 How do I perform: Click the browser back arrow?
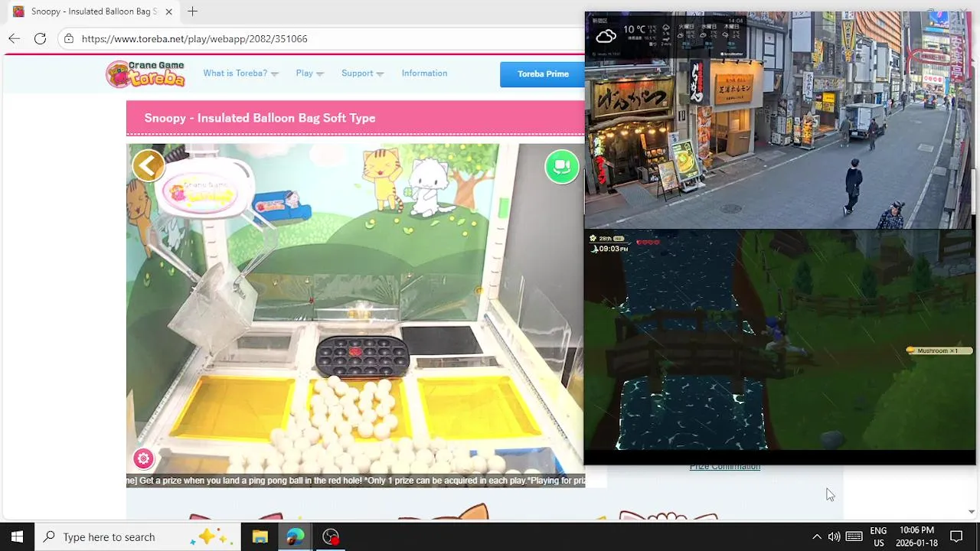tap(15, 38)
